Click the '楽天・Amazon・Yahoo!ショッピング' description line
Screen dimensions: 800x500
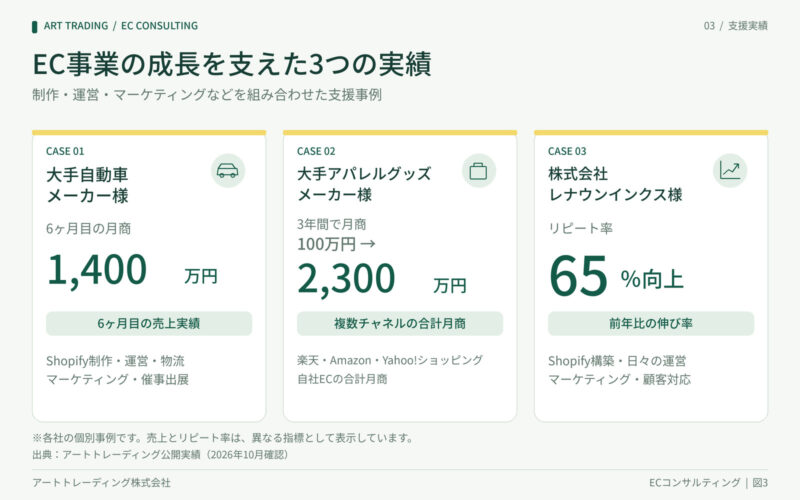(x=390, y=360)
